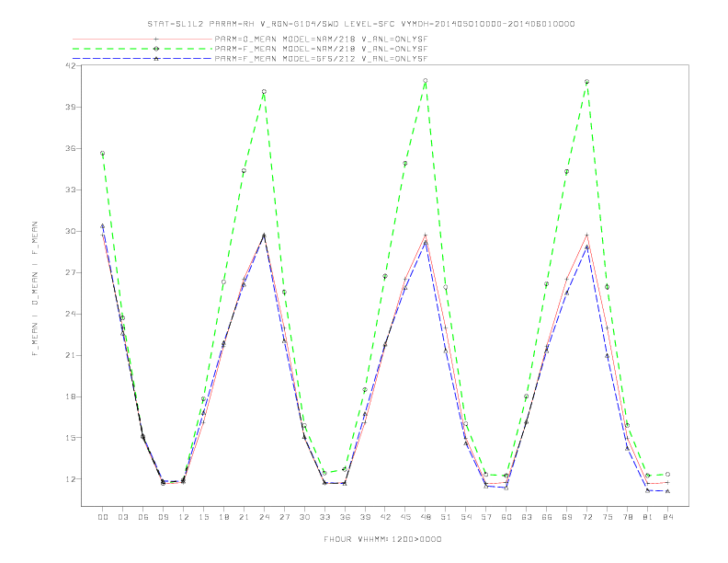Click y-axis tick value 36
The height and width of the screenshot is (563, 728).
[x=71, y=149]
